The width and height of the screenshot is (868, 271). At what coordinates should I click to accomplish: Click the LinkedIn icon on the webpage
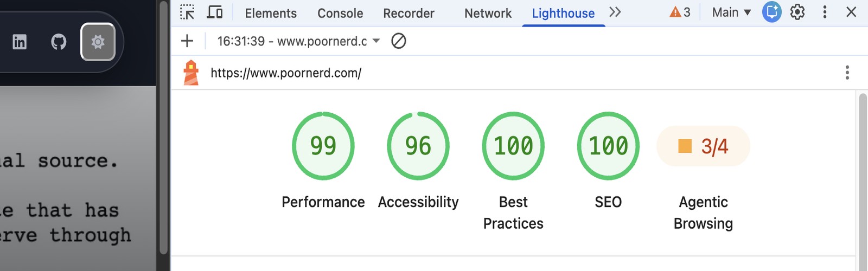point(20,42)
